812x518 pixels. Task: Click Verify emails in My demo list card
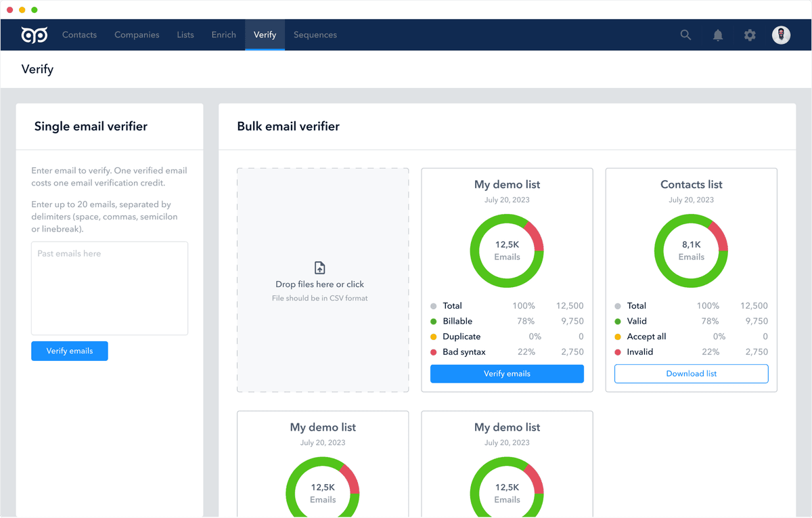click(x=507, y=374)
